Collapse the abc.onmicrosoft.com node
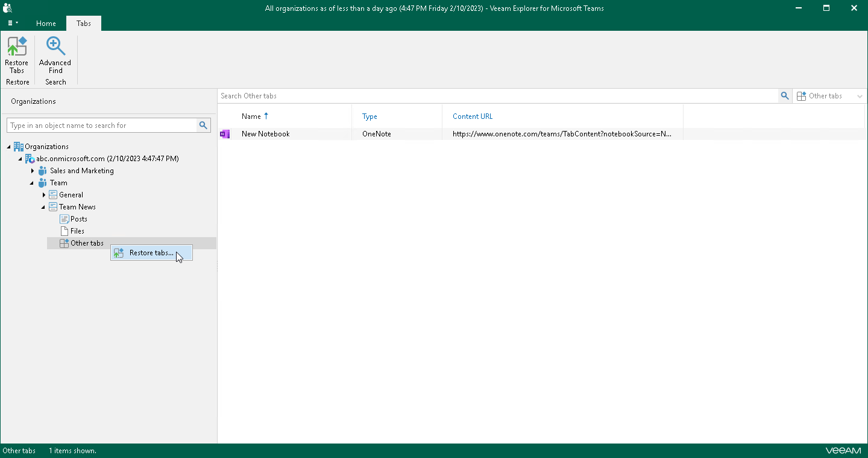Image resolution: width=868 pixels, height=458 pixels. coord(20,159)
